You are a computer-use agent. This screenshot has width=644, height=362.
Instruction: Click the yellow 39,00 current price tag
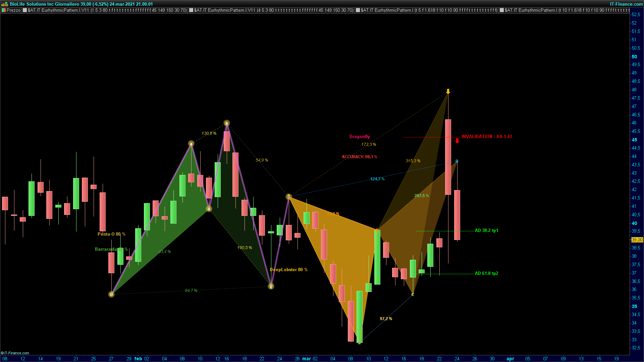pyautogui.click(x=637, y=240)
